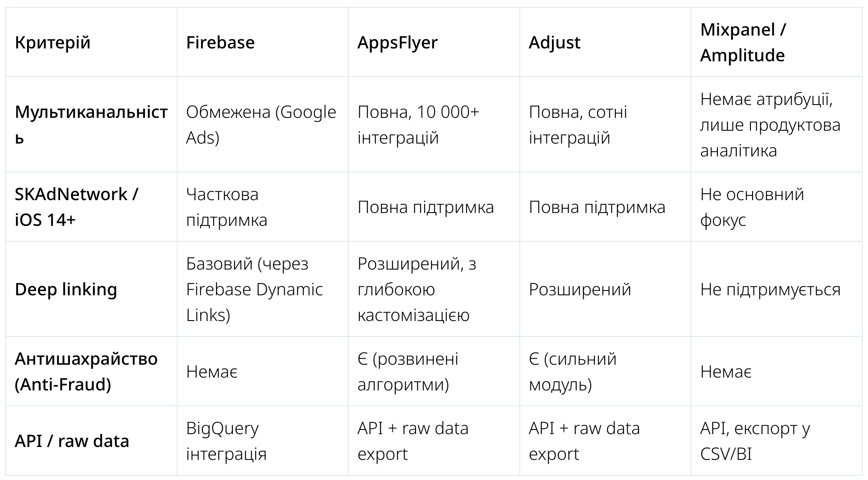Viewport: 868px width, 480px height.
Task: Select the Мультиканальність row label
Action: tap(91, 125)
